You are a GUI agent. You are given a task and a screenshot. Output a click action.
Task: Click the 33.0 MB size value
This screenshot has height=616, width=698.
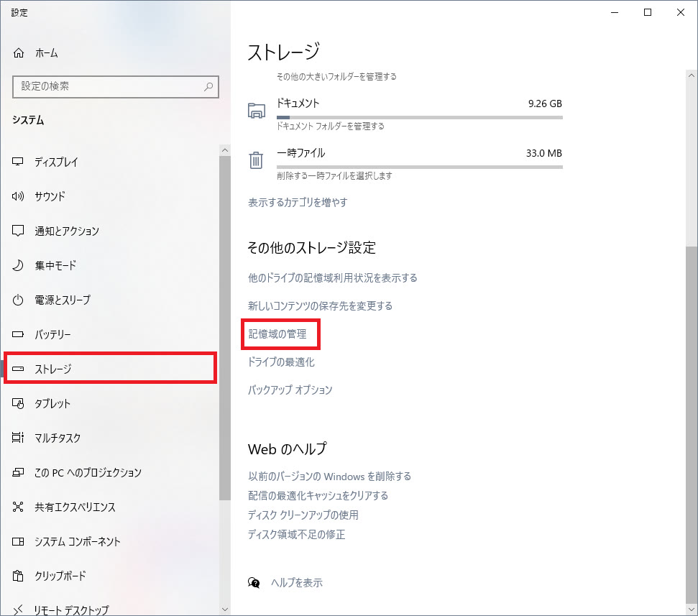(544, 153)
